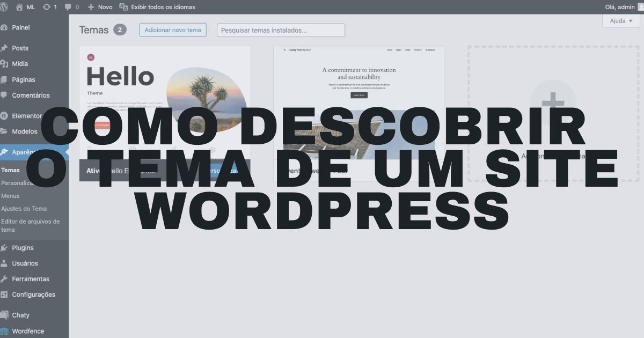Image resolution: width=644 pixels, height=338 pixels.
Task: Click the WordPress logo icon
Action: pos(4,7)
